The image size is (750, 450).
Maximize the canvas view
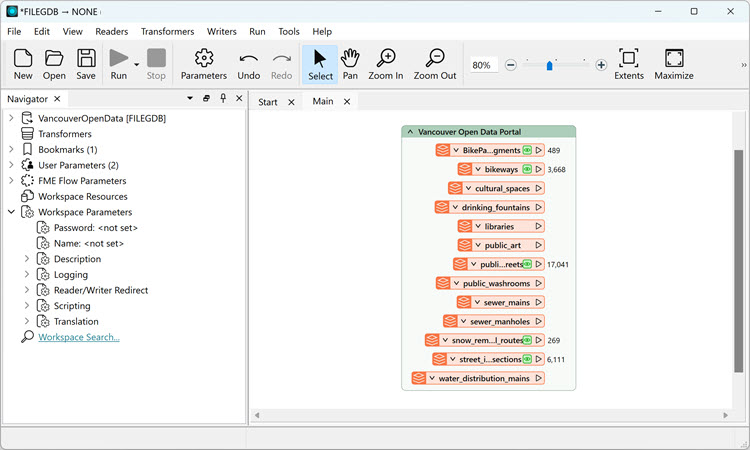pos(673,64)
